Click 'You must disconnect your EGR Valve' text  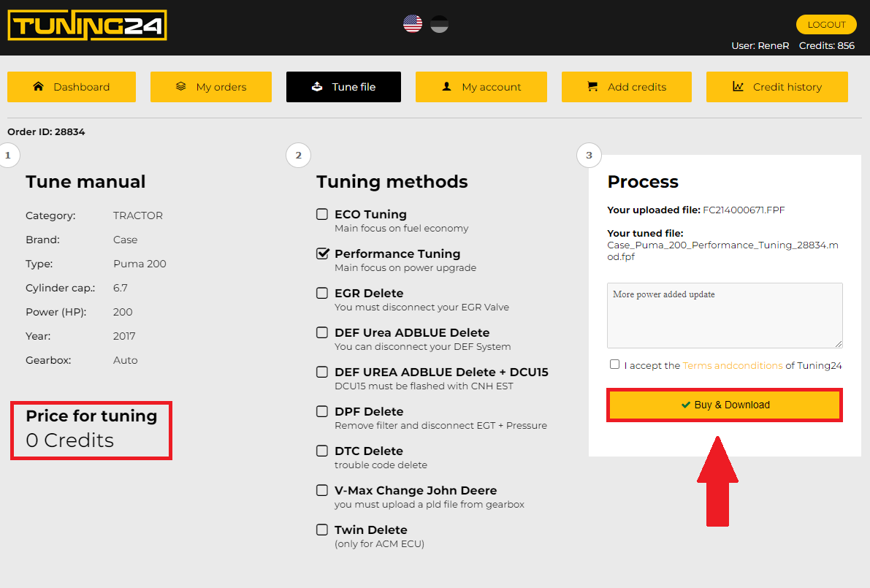(421, 307)
